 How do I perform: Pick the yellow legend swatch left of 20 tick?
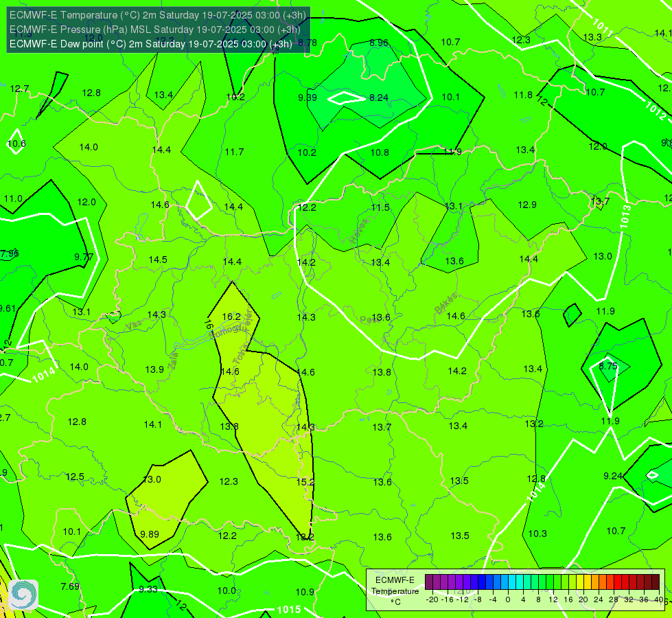click(x=580, y=582)
